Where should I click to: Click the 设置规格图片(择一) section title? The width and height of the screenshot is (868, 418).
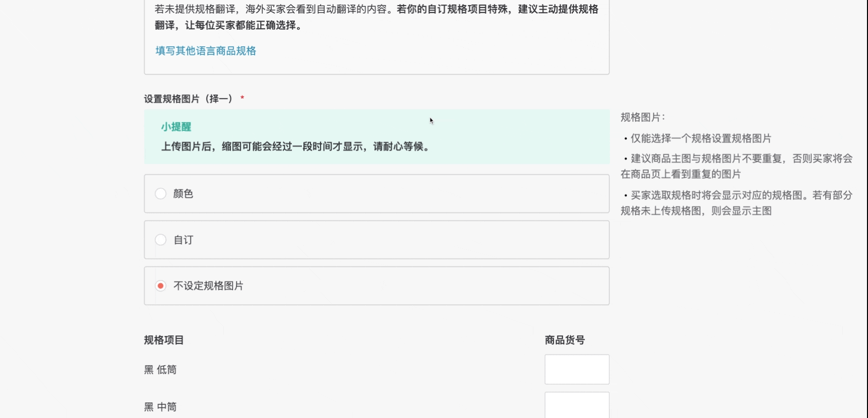click(x=189, y=99)
